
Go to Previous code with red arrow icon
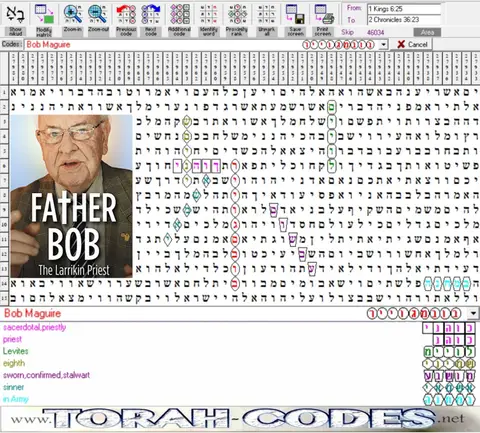click(126, 14)
